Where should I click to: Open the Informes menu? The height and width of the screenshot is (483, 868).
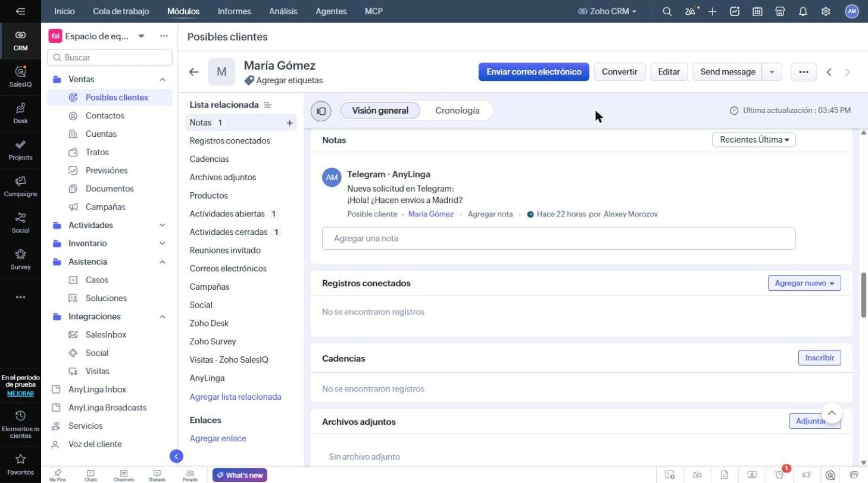click(234, 11)
